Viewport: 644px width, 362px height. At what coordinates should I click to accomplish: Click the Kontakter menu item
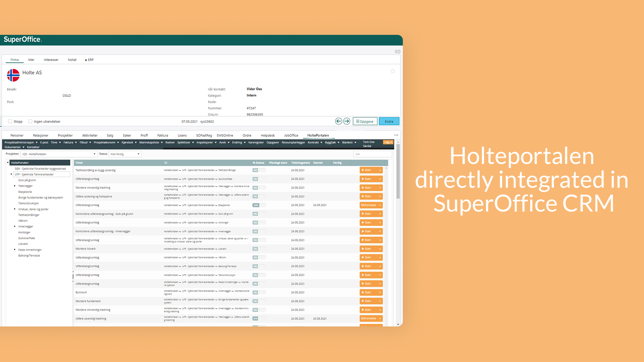[x=33, y=147]
